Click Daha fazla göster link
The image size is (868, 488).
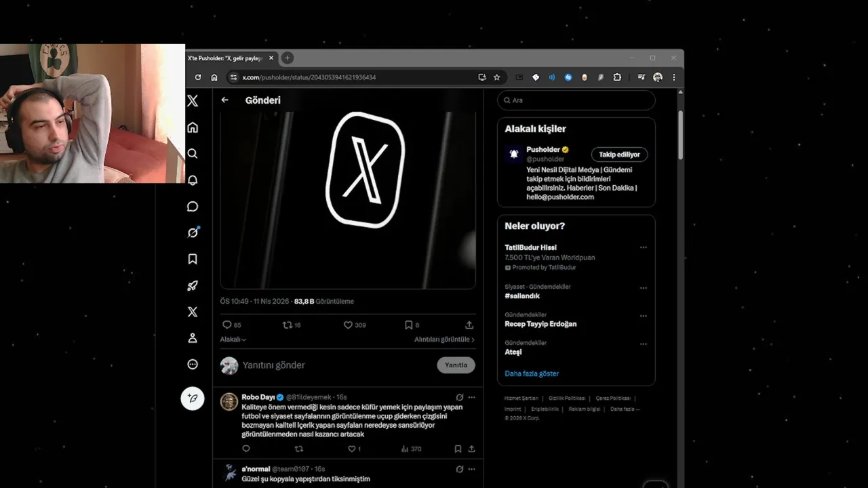(532, 373)
